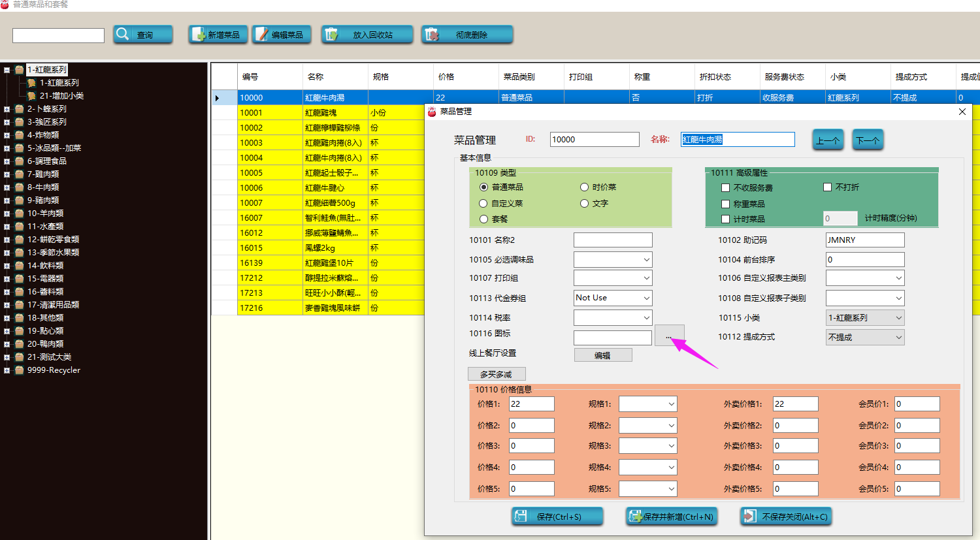Check the 不打折 checkbox
Viewport: 980px width, 540px height.
tap(827, 187)
